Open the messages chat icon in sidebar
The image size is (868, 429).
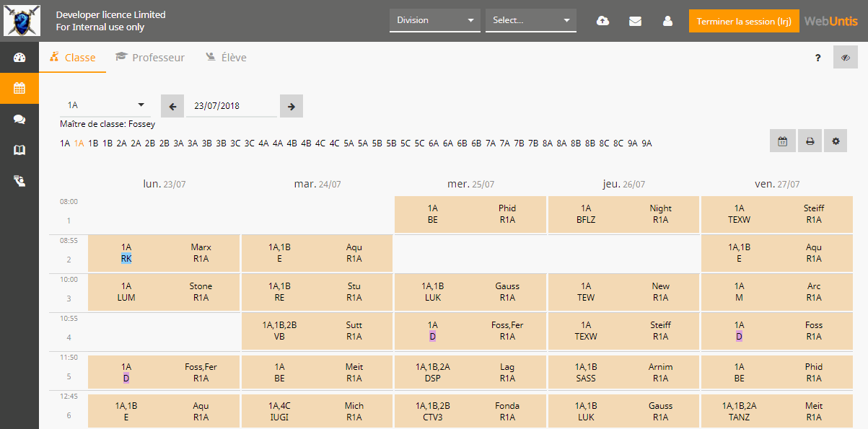(x=19, y=120)
